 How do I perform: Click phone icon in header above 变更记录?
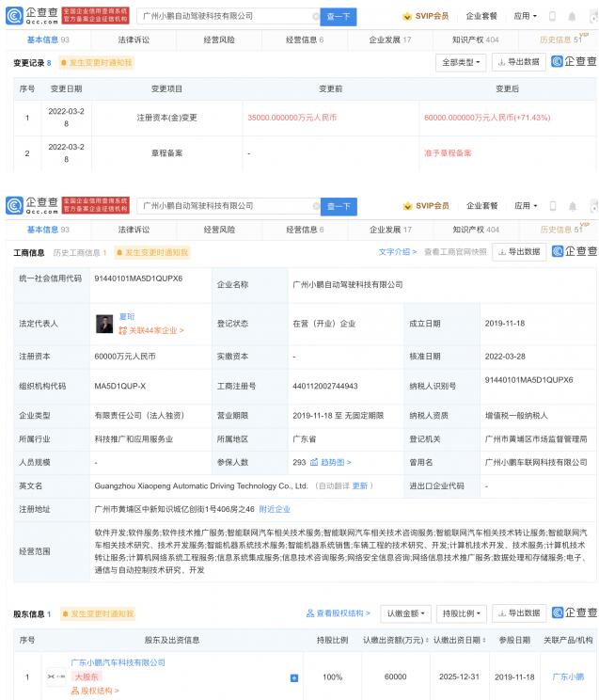point(552,17)
